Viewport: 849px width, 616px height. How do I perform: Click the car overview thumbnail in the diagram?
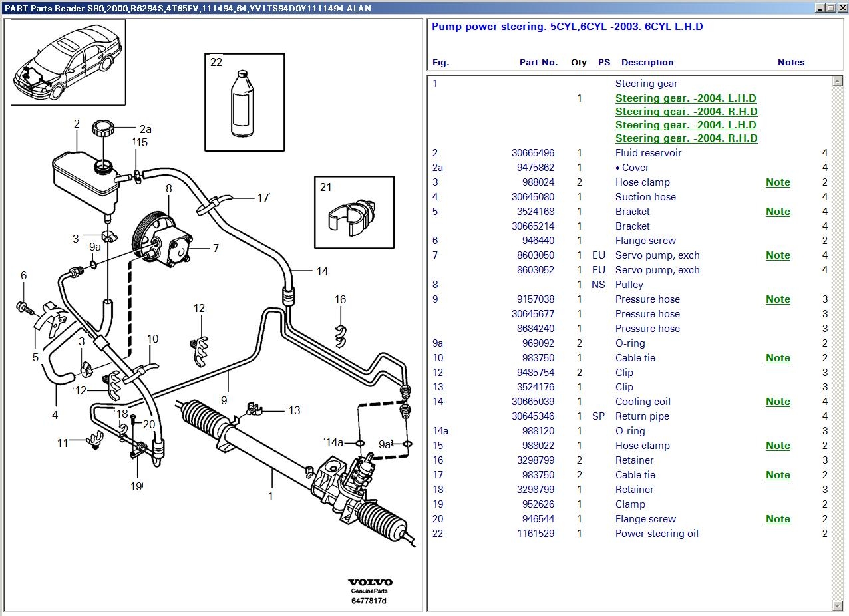coord(68,63)
